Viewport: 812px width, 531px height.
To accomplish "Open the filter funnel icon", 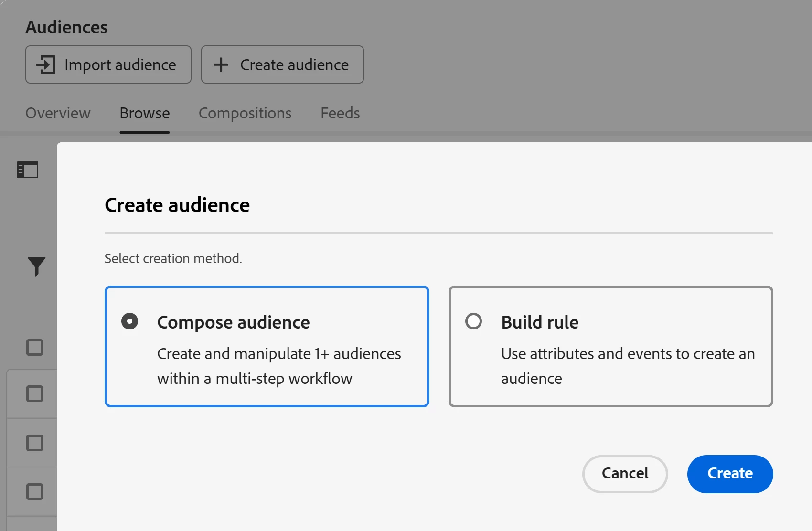I will [x=36, y=266].
